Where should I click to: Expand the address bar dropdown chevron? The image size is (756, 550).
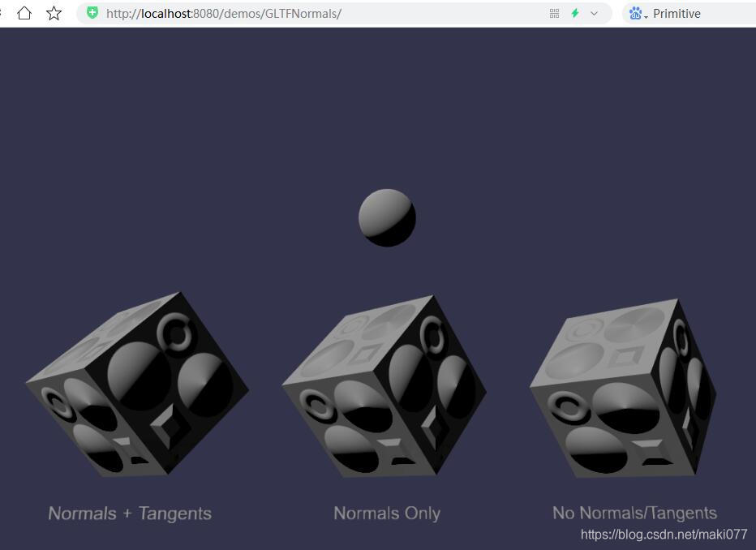pyautogui.click(x=594, y=14)
